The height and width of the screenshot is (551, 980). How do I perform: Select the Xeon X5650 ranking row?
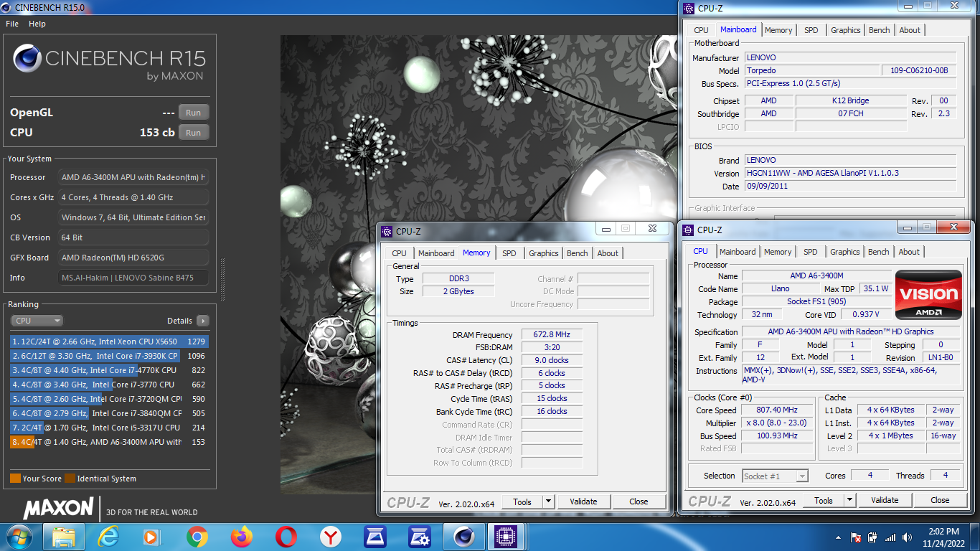(108, 342)
